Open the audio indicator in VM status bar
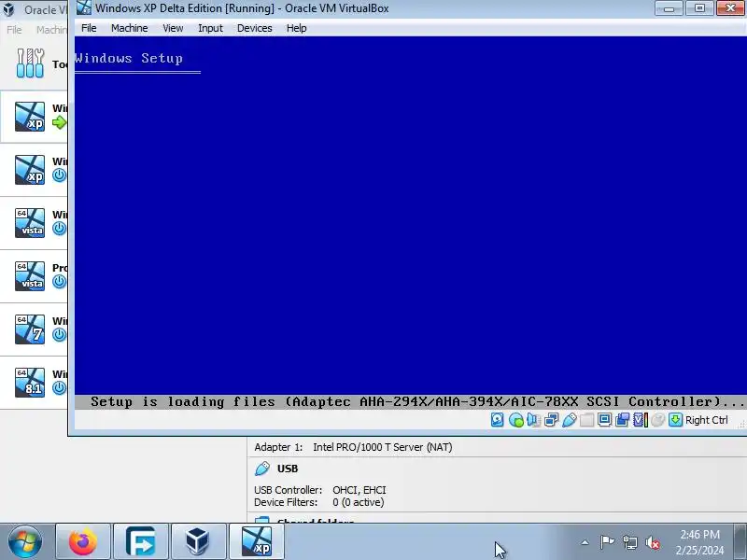The height and width of the screenshot is (560, 747). point(533,419)
